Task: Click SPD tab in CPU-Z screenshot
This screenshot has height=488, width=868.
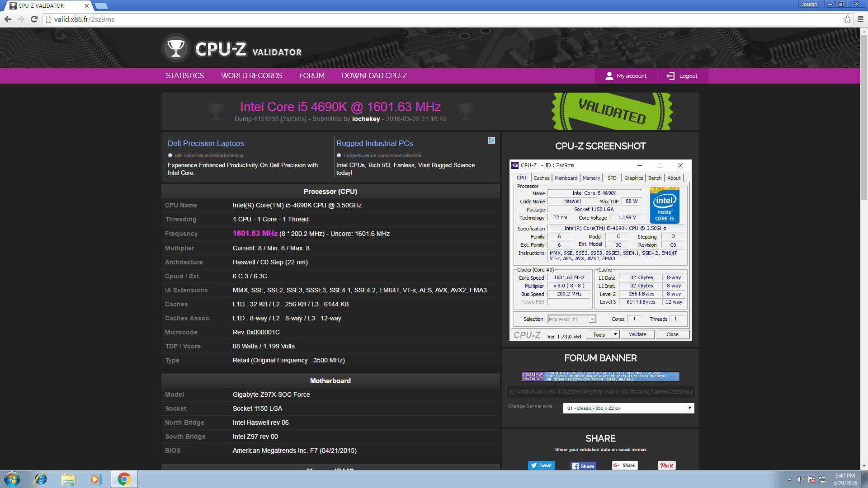Action: (x=612, y=178)
